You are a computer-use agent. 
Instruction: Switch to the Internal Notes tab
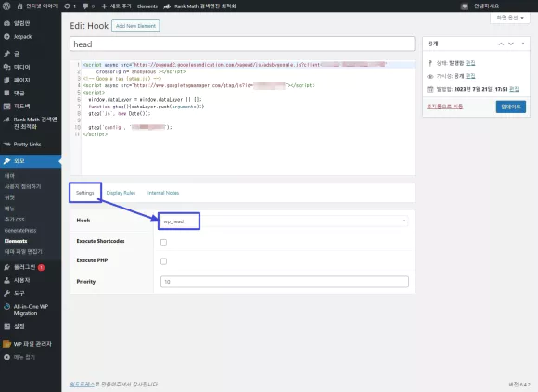click(x=163, y=193)
